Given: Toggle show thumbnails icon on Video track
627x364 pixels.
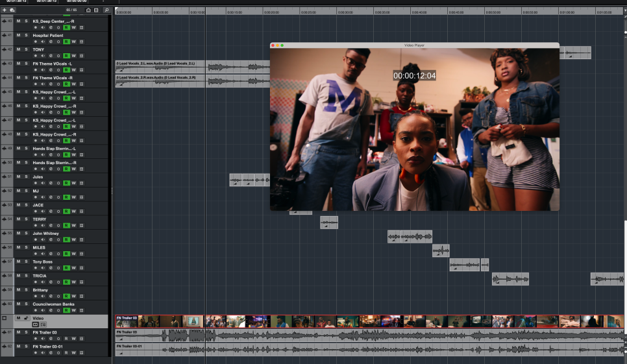Looking at the screenshot, I should (x=35, y=324).
